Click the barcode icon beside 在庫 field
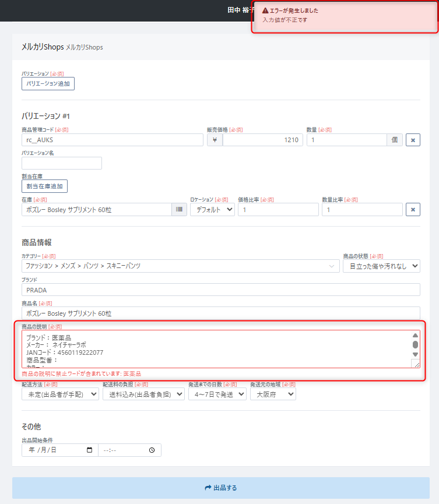439x504 pixels. click(179, 210)
